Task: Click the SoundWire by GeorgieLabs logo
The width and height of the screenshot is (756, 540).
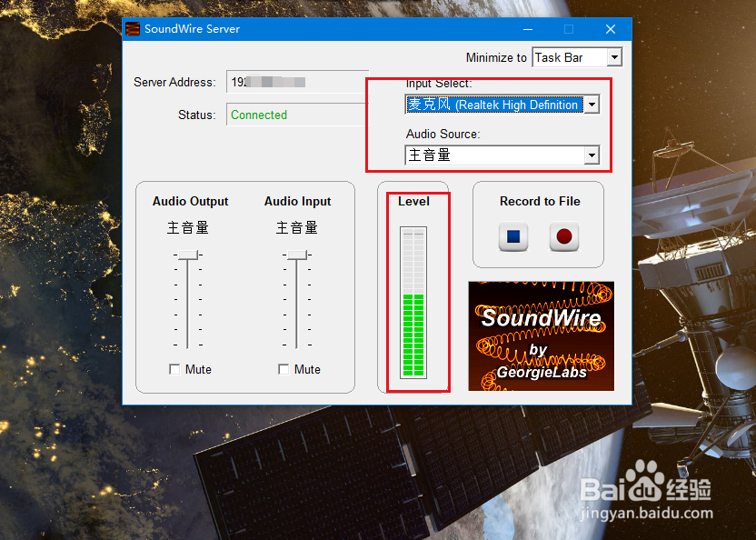Action: pyautogui.click(x=541, y=335)
